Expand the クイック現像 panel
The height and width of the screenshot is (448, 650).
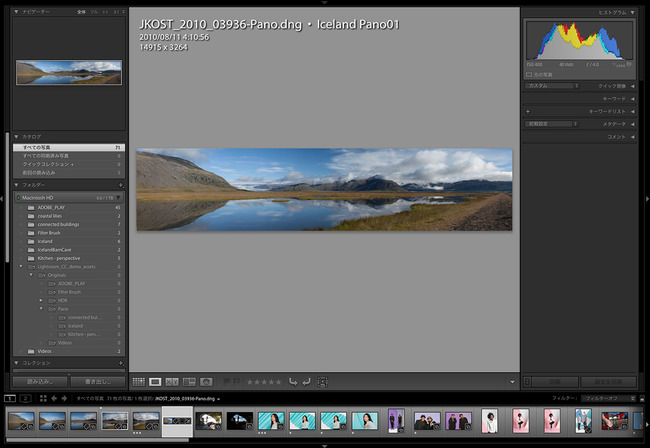click(633, 86)
